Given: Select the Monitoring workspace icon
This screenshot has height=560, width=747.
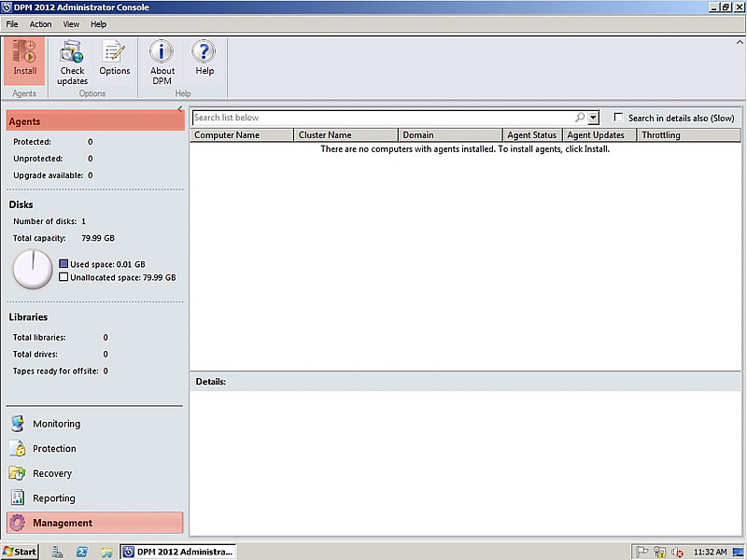Looking at the screenshot, I should point(56,423).
